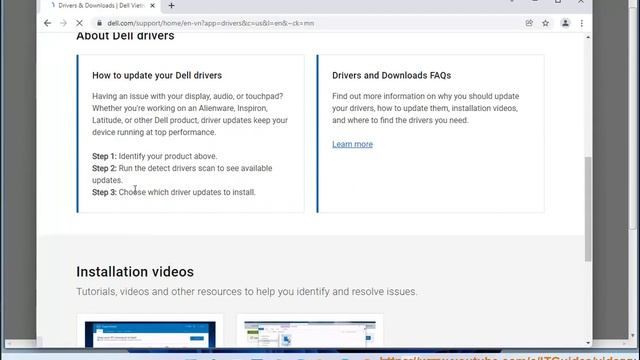Open the Chrome profile avatar icon
640x360 pixels.
point(565,23)
